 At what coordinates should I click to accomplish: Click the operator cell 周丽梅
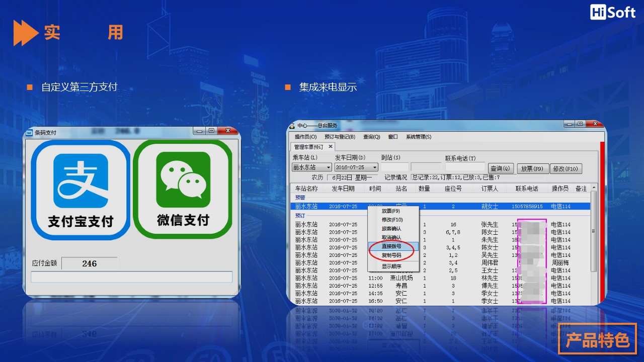[x=560, y=262]
